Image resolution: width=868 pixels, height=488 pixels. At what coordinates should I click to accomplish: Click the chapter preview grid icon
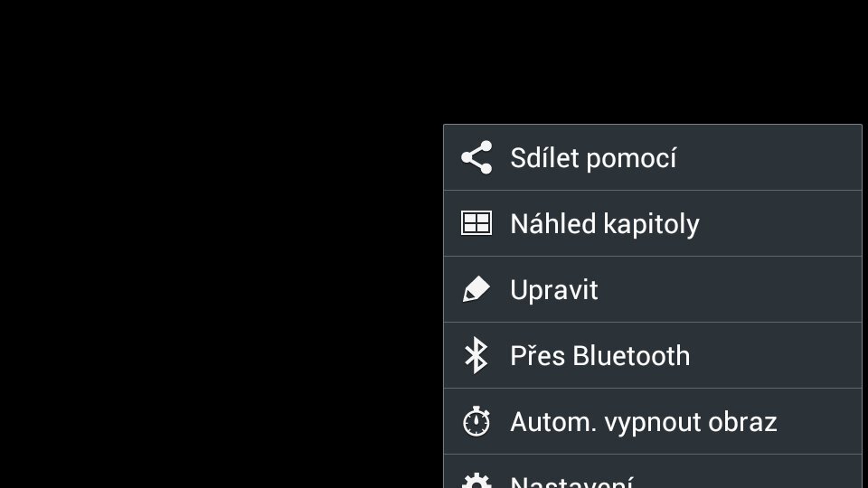(476, 223)
